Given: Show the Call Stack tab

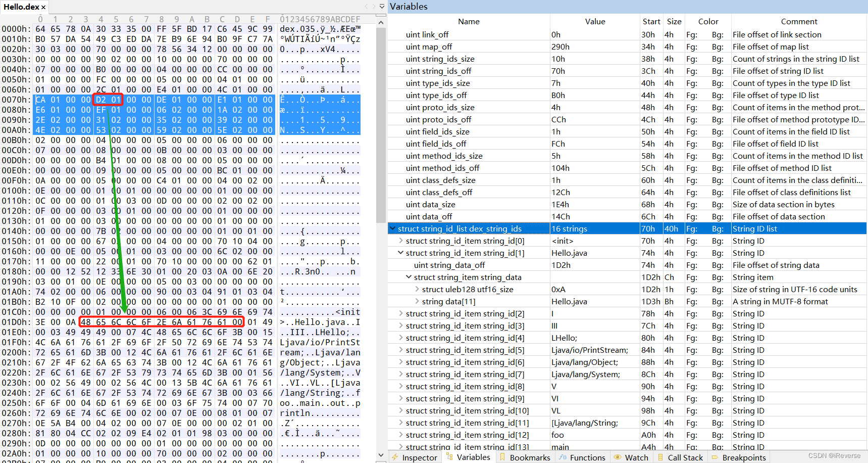Looking at the screenshot, I should coord(680,457).
